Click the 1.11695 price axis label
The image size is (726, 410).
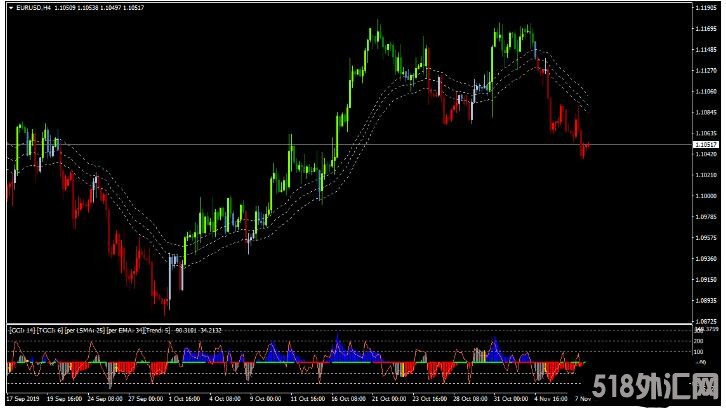pyautogui.click(x=706, y=29)
